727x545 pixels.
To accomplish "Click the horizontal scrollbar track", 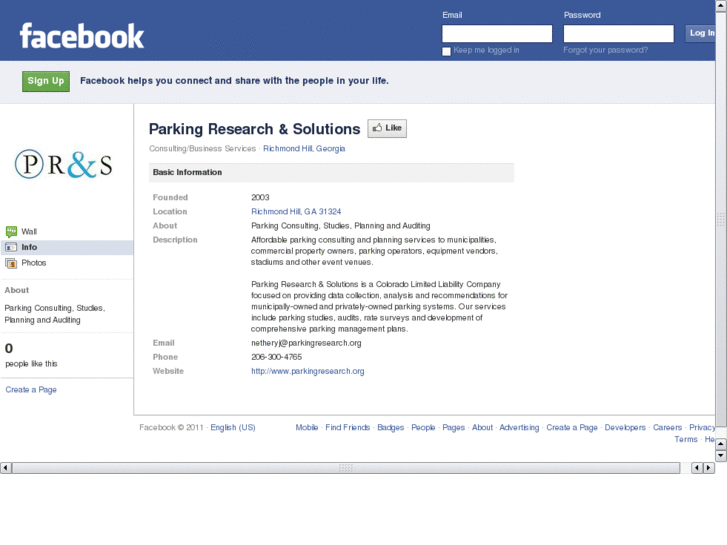I will (x=346, y=468).
